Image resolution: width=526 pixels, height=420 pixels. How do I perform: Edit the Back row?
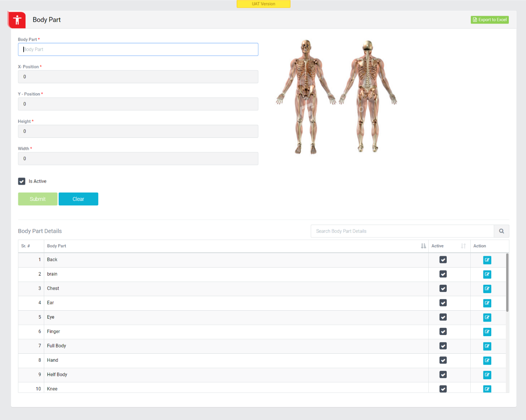pos(487,260)
